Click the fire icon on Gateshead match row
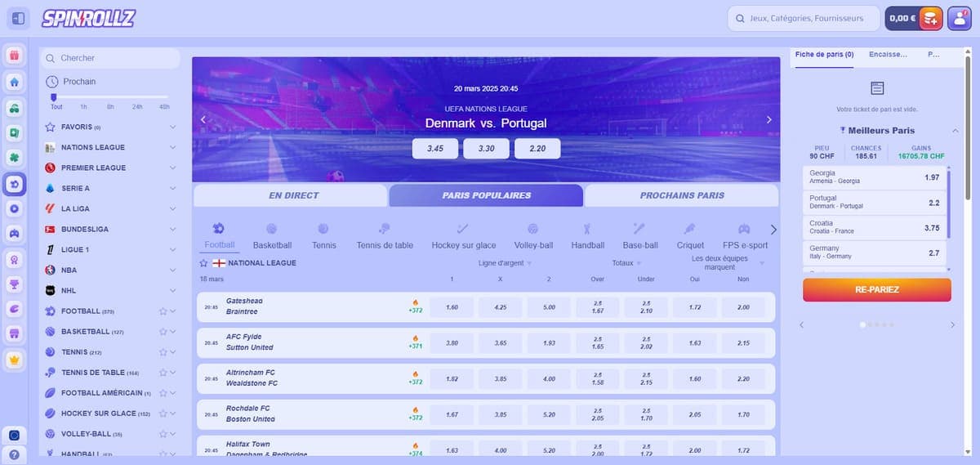 coord(416,302)
